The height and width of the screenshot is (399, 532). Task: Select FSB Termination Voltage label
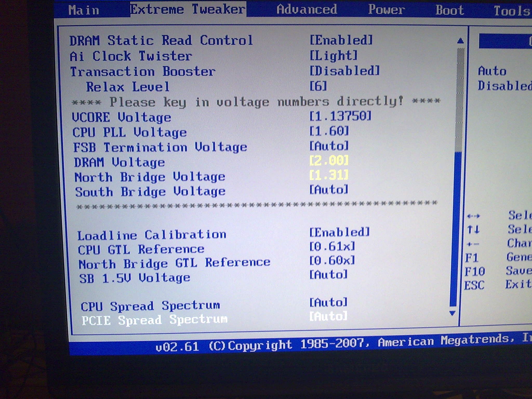pyautogui.click(x=160, y=147)
